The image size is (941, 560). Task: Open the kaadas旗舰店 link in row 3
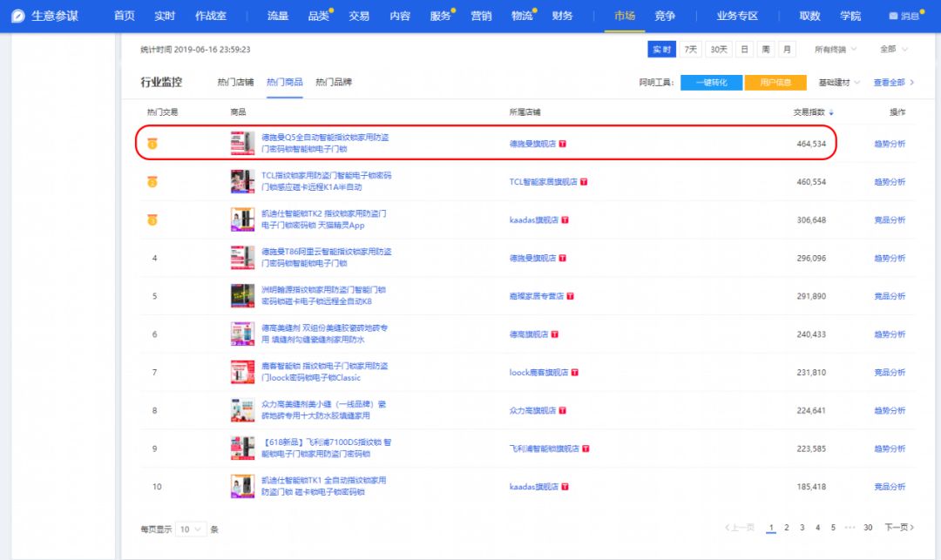pyautogui.click(x=533, y=220)
